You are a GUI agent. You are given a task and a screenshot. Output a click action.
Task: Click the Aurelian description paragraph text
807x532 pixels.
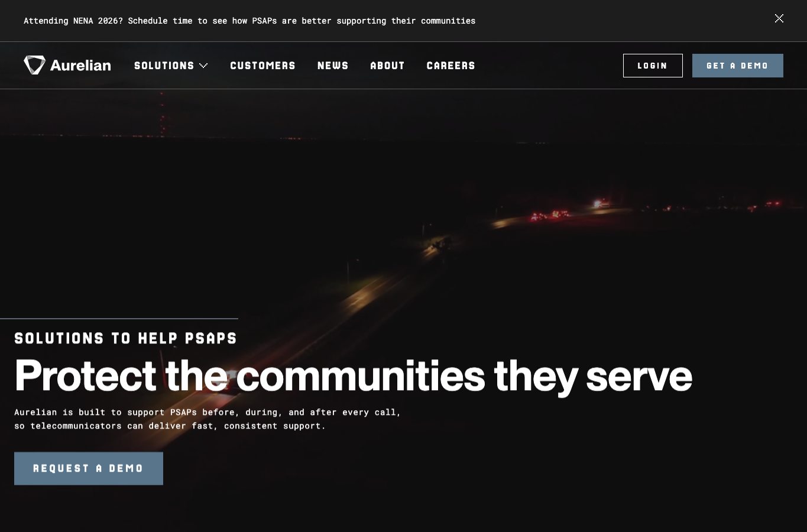pos(208,419)
